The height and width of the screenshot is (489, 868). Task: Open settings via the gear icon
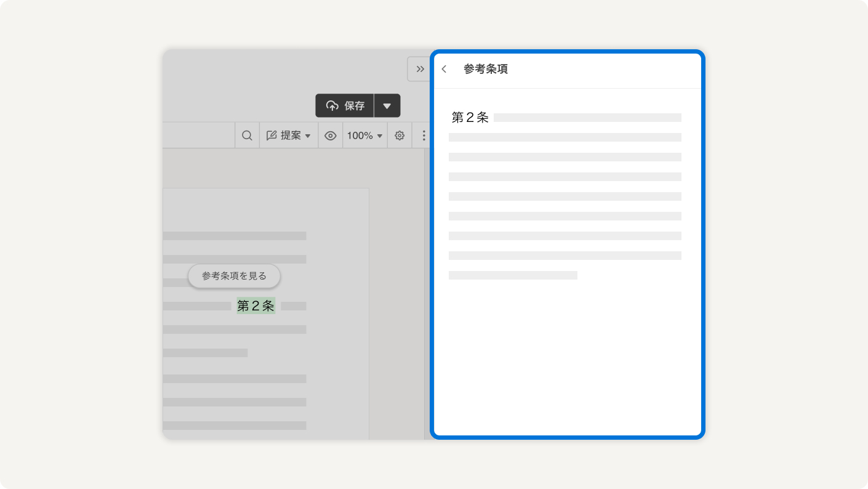[400, 135]
